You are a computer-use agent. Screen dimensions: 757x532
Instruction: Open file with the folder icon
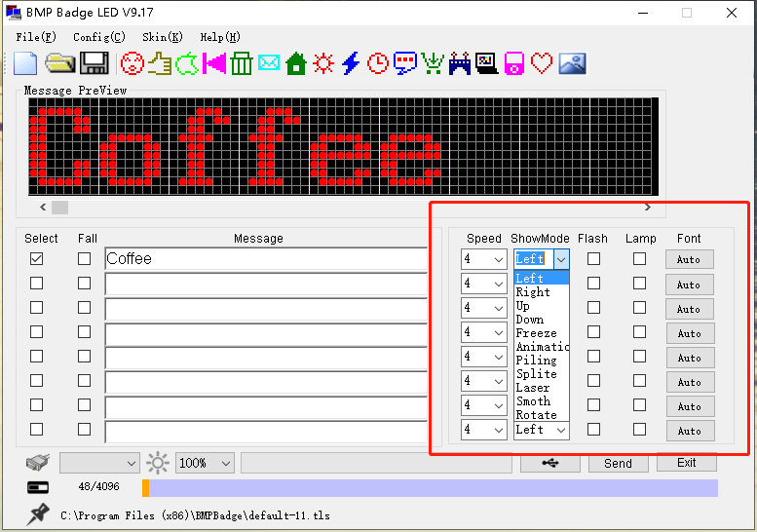[x=60, y=63]
